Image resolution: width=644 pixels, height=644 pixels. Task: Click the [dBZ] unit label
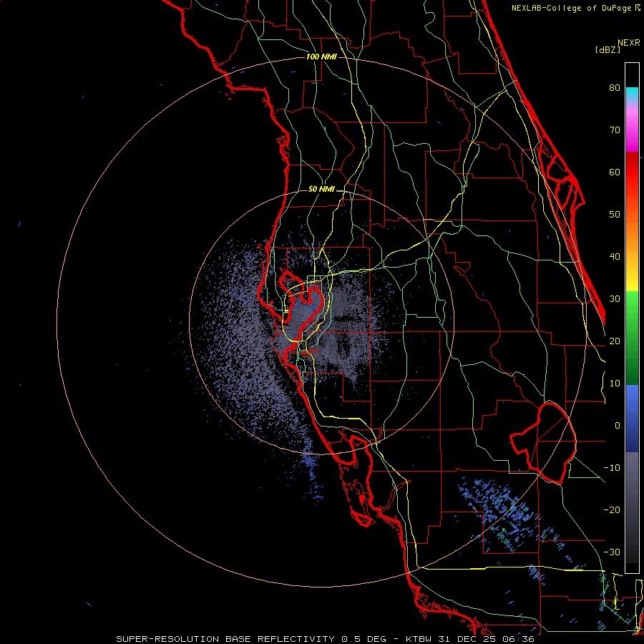pyautogui.click(x=608, y=49)
